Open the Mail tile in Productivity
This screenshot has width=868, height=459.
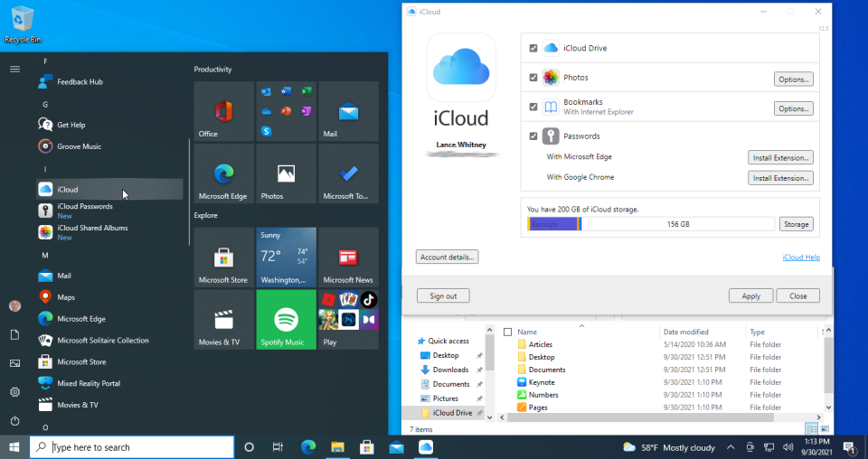348,111
